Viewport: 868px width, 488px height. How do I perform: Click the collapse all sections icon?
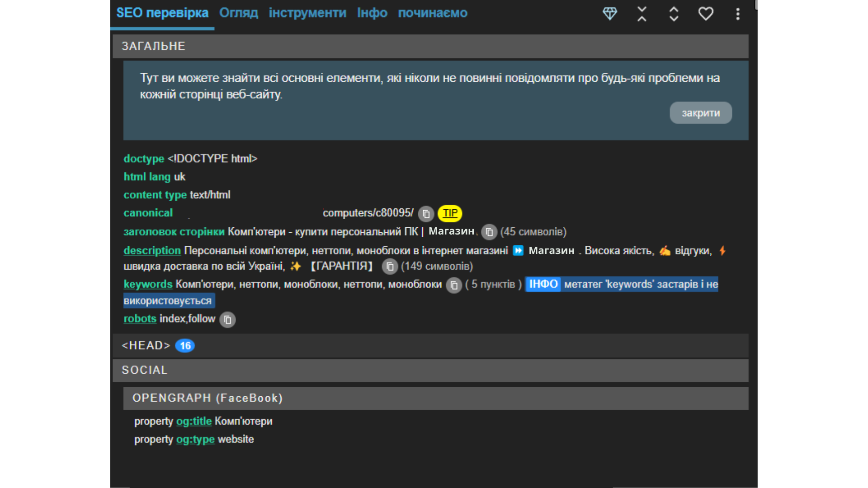pos(642,14)
